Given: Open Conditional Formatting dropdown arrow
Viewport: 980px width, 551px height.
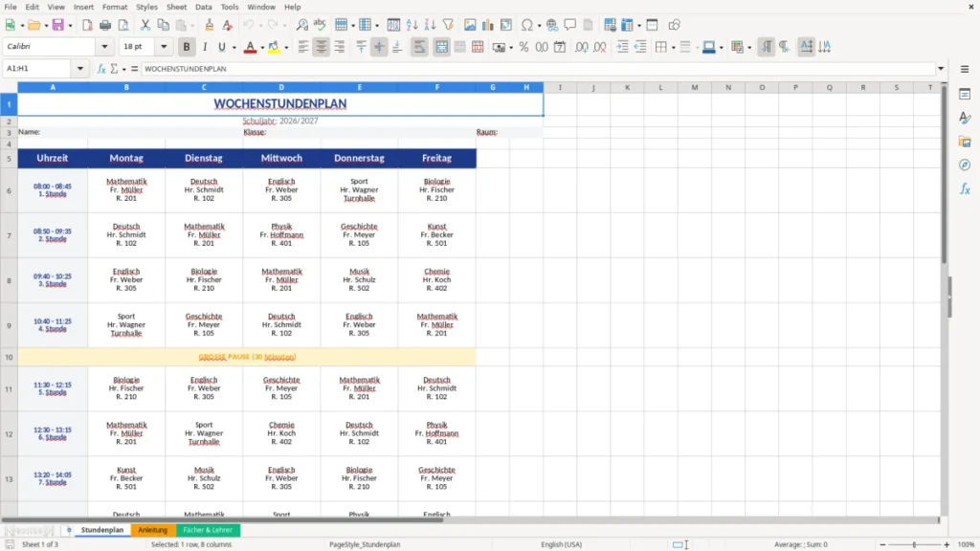Looking at the screenshot, I should [749, 48].
